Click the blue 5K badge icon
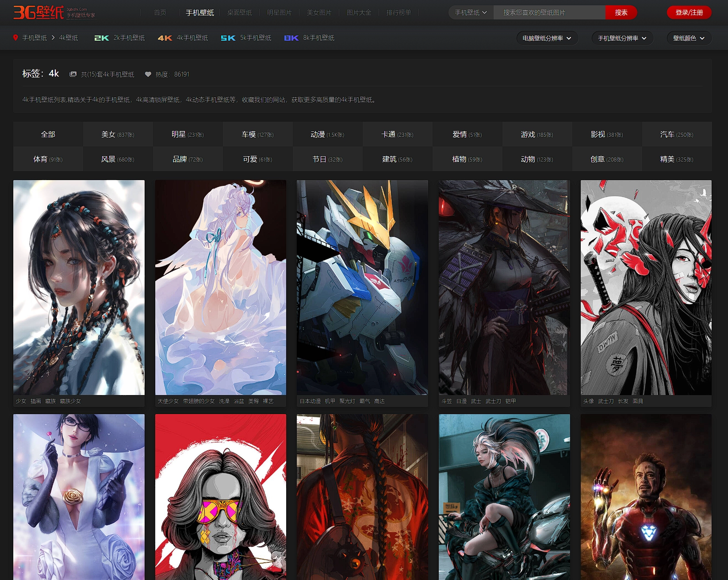 point(228,38)
